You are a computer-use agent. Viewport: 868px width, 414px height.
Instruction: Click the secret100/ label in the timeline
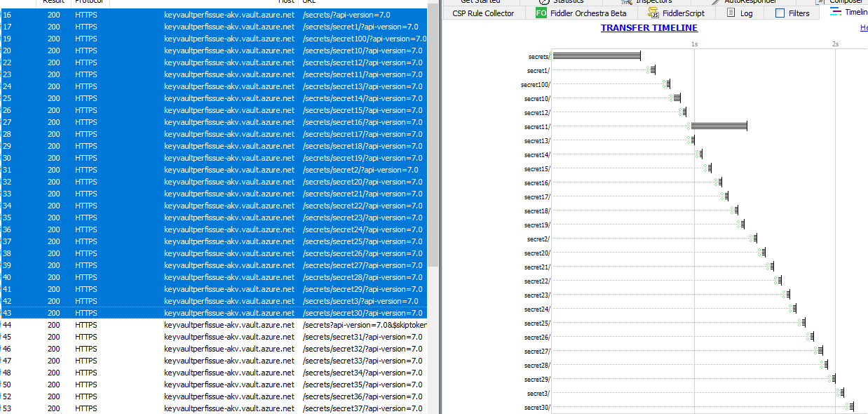536,85
